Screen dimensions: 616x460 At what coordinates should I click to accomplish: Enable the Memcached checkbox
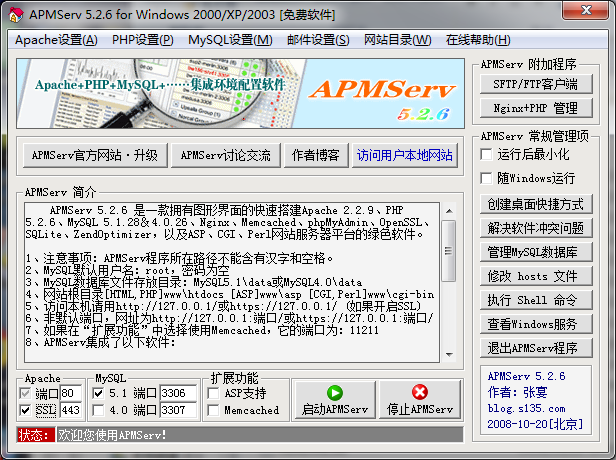coord(213,411)
